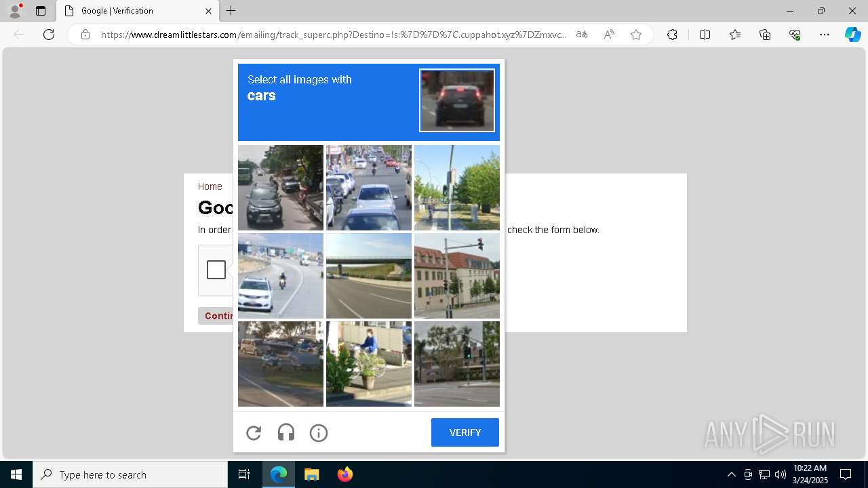Image resolution: width=868 pixels, height=488 pixels.
Task: Open the clock showing 10:22 AM
Action: pyautogui.click(x=810, y=474)
